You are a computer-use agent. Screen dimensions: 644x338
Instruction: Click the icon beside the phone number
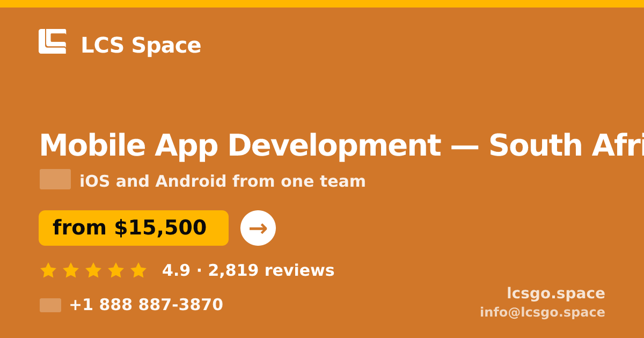pos(50,305)
